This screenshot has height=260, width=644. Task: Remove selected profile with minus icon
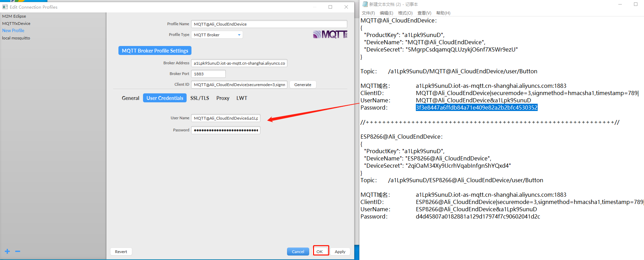18,251
